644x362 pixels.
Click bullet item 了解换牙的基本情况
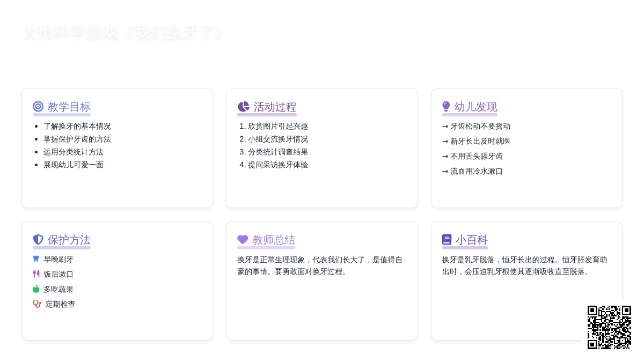(x=77, y=126)
